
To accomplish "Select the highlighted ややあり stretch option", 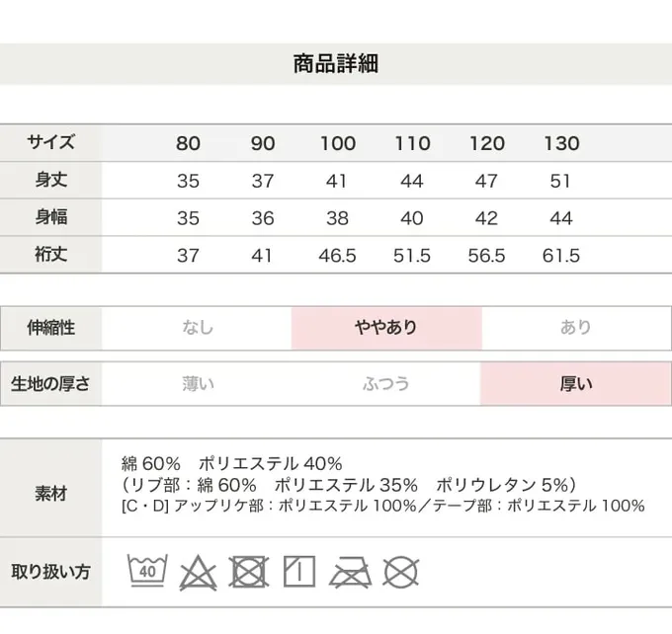I will click(386, 328).
